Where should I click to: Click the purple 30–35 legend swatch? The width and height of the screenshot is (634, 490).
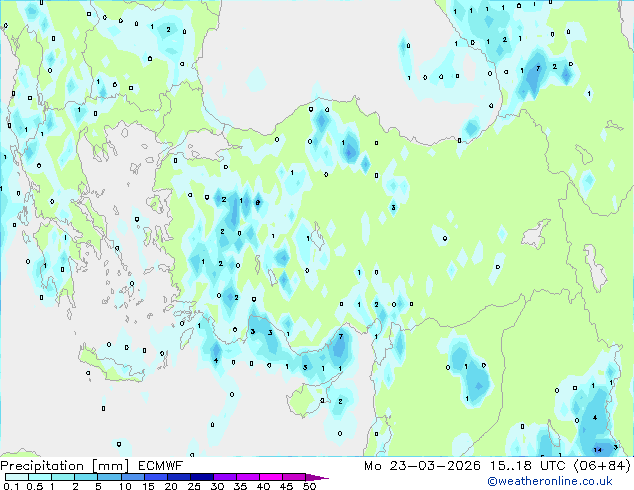tap(225, 477)
